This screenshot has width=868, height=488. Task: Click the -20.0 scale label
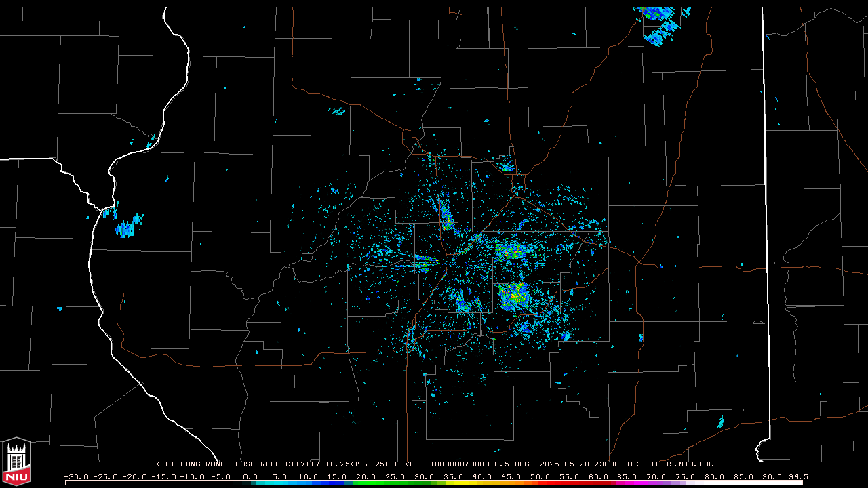(x=134, y=477)
